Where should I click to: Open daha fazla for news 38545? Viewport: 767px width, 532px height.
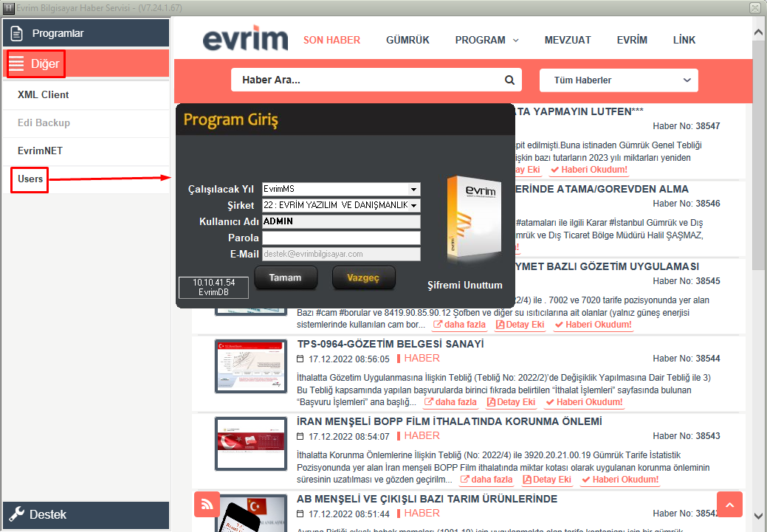point(459,325)
